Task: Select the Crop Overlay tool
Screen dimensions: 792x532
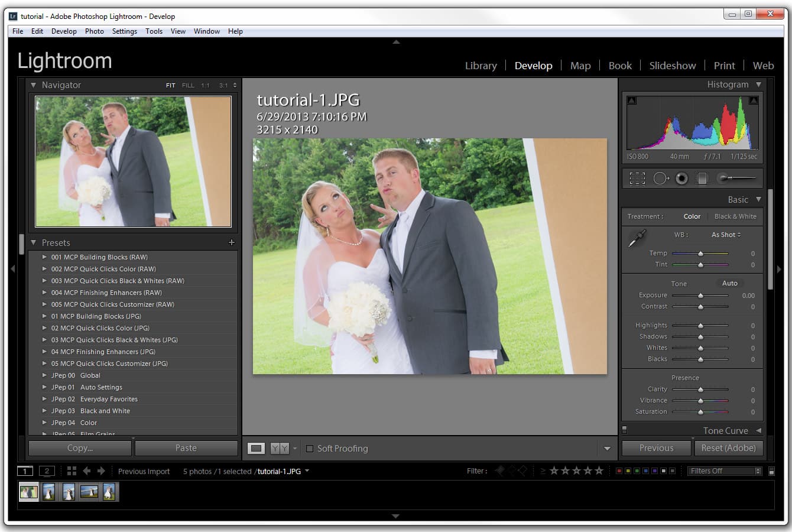Action: click(x=637, y=178)
